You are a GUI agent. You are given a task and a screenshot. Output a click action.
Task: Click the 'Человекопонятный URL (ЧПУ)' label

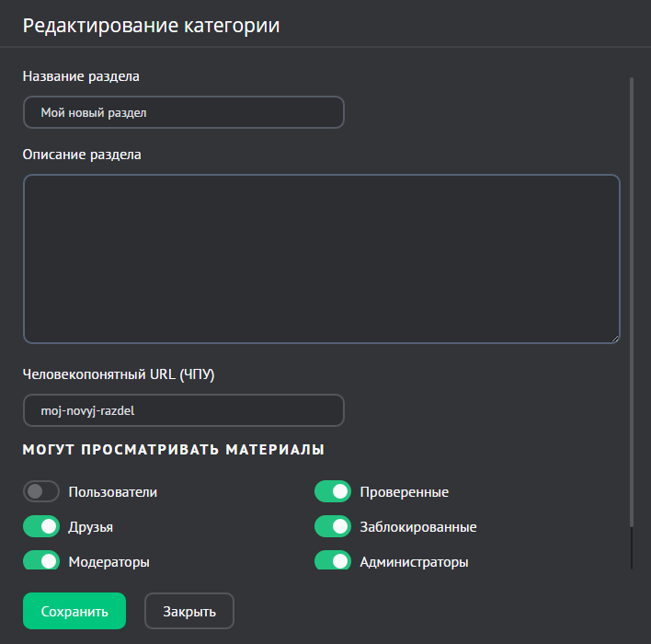pos(118,374)
